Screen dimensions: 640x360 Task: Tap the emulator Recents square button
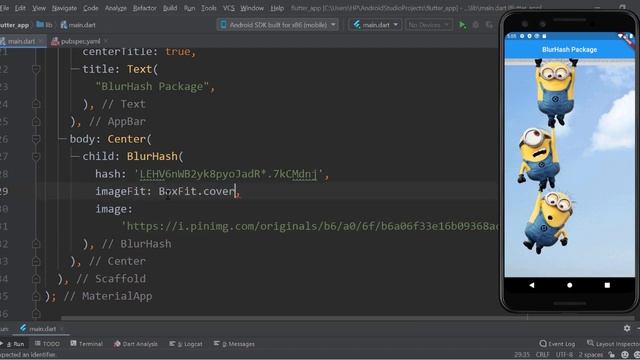(607, 285)
